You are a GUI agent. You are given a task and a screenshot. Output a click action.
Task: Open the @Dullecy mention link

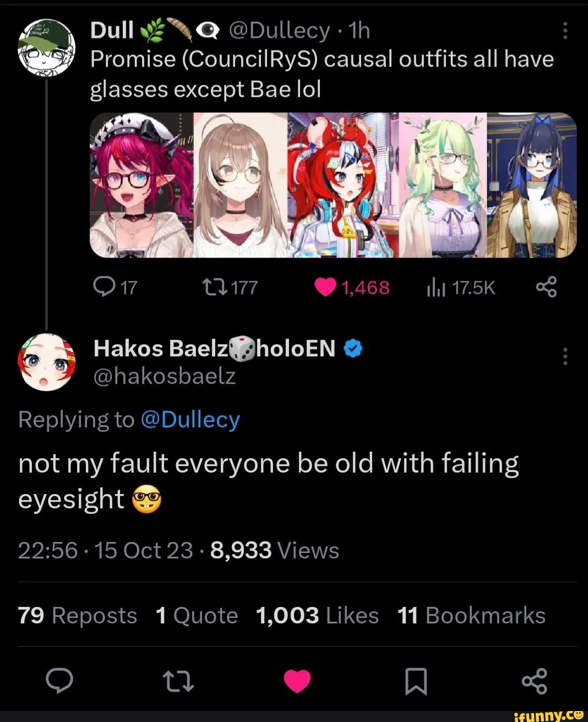[190, 420]
